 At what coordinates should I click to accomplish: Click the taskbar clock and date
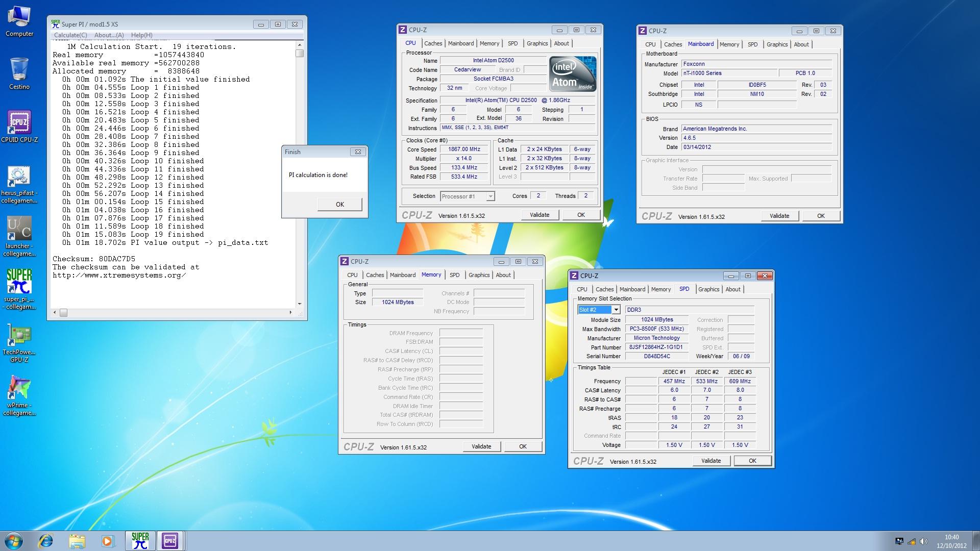click(951, 541)
